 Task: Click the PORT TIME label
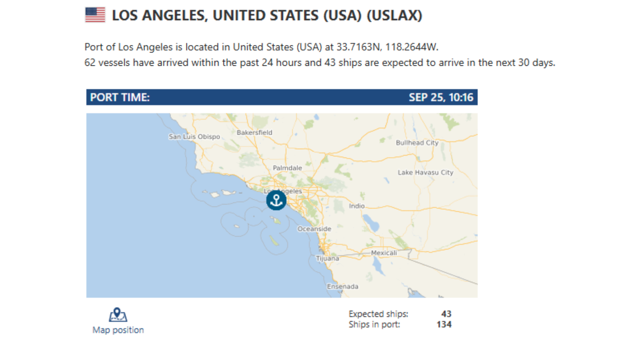pos(120,97)
